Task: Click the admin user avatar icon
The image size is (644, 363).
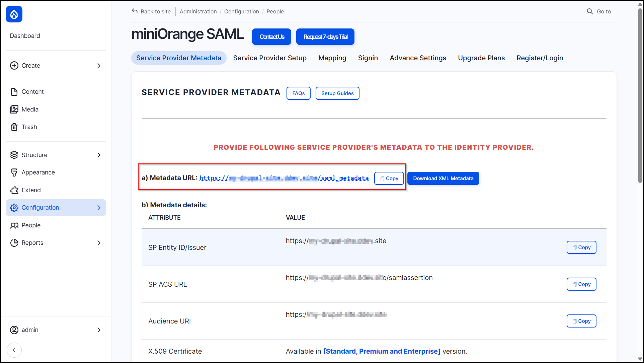Action: pyautogui.click(x=14, y=330)
